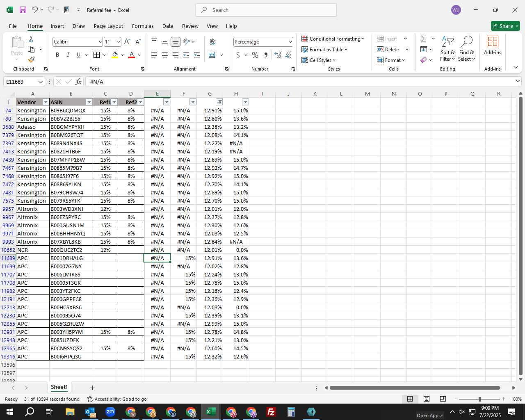Open the Add-ins icon
Screen dimensions: 525x420
point(493,46)
